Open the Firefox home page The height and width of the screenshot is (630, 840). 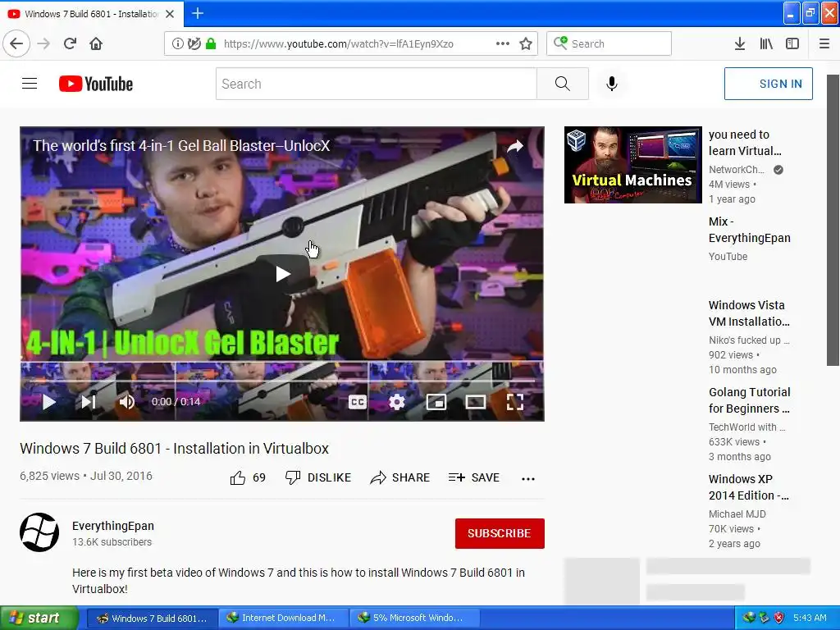pos(96,43)
